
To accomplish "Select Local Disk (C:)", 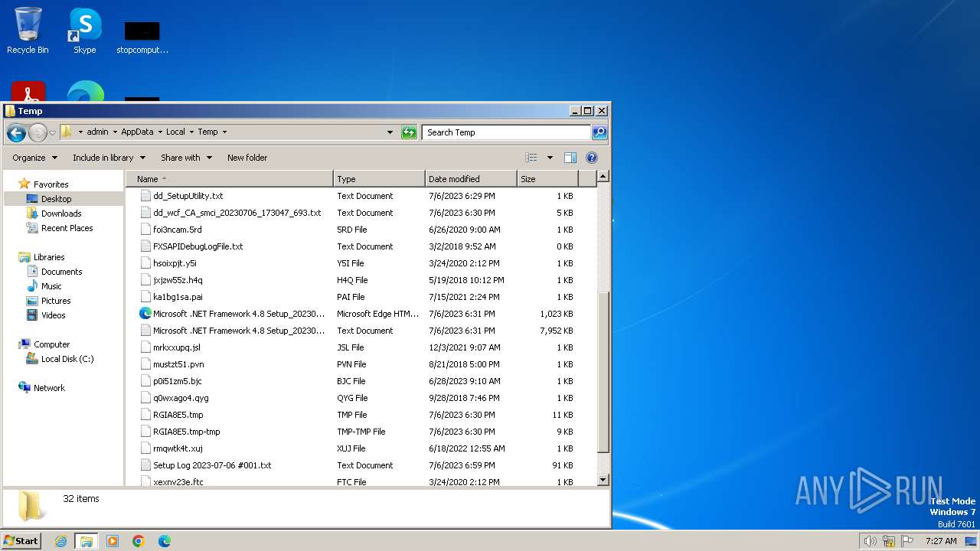I will [67, 359].
